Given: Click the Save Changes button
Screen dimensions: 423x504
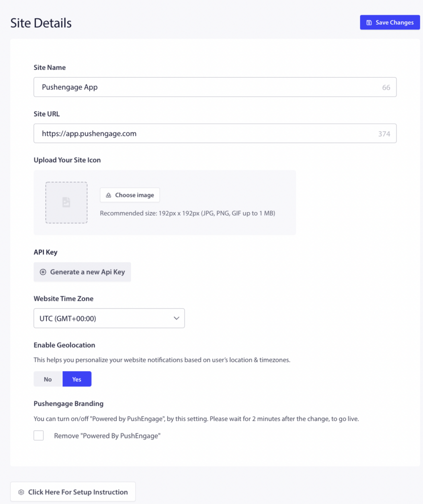Looking at the screenshot, I should coord(390,23).
